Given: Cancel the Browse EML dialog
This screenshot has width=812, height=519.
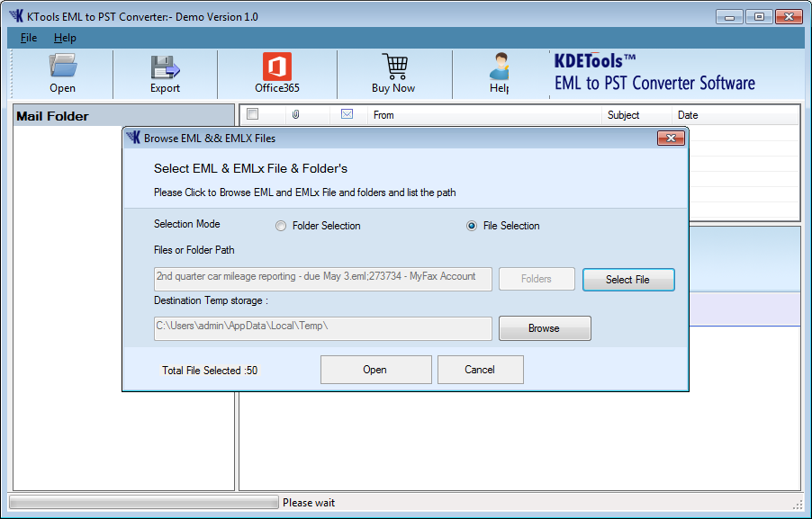Looking at the screenshot, I should pos(480,370).
